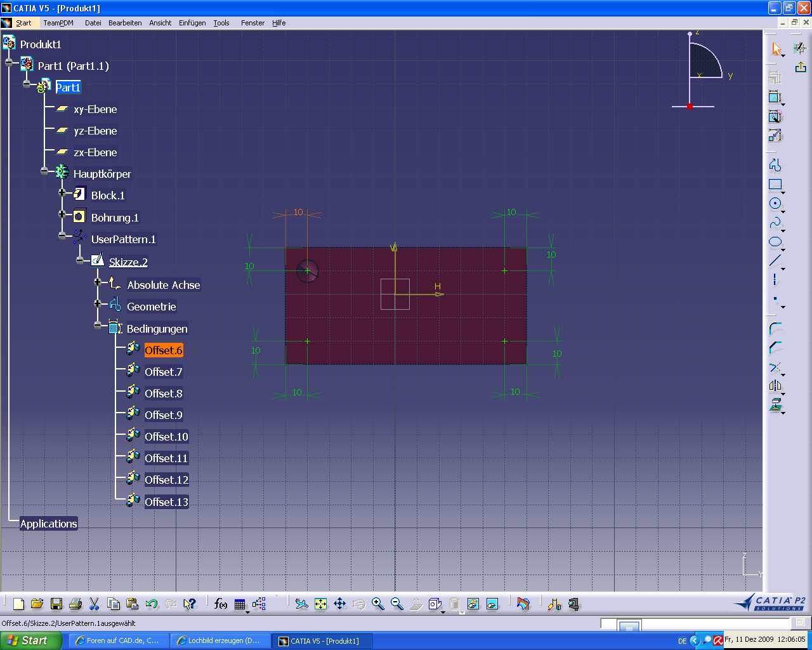This screenshot has height=650, width=812.
Task: Open the Einfügen menu
Action: 192,23
